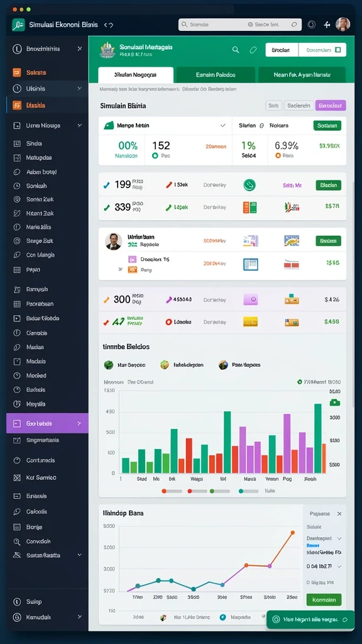The height and width of the screenshot is (644, 362).
Task: Toggle the teal legend switch below bar chart
Action: point(249,491)
